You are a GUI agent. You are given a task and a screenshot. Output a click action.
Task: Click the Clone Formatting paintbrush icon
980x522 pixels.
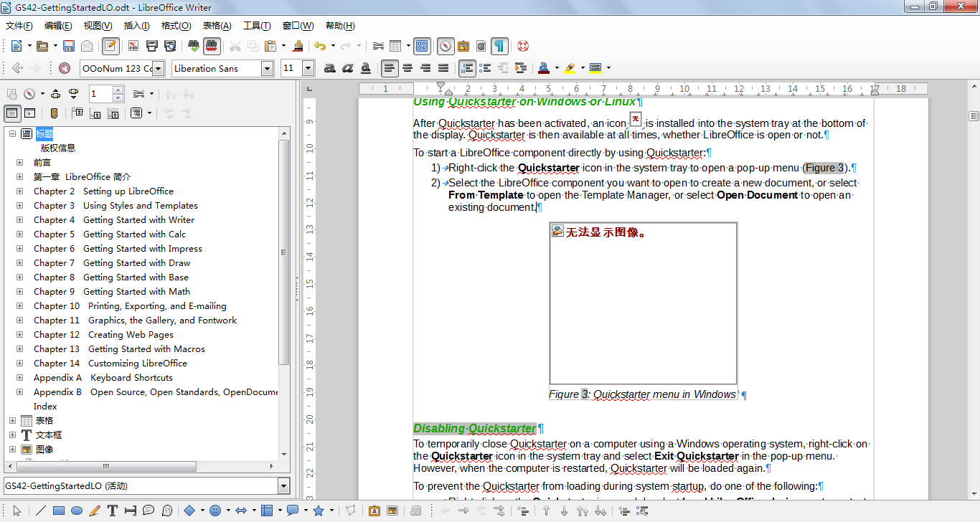pyautogui.click(x=297, y=46)
